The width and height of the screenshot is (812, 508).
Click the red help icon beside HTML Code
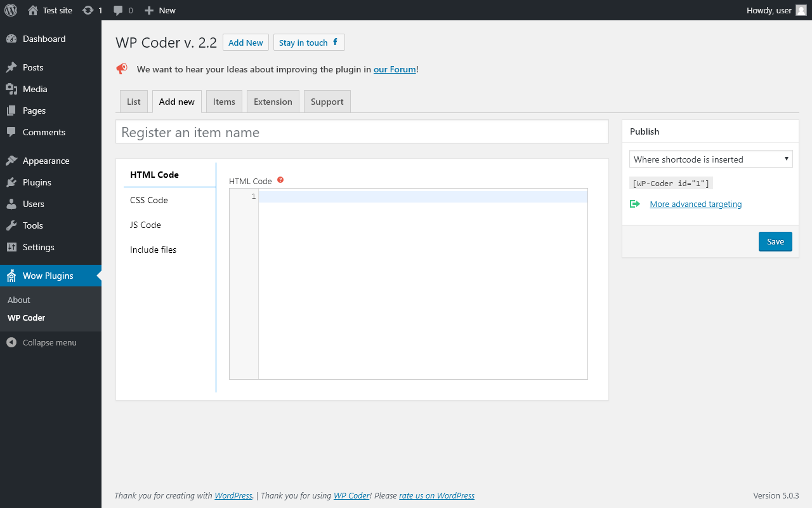click(280, 180)
